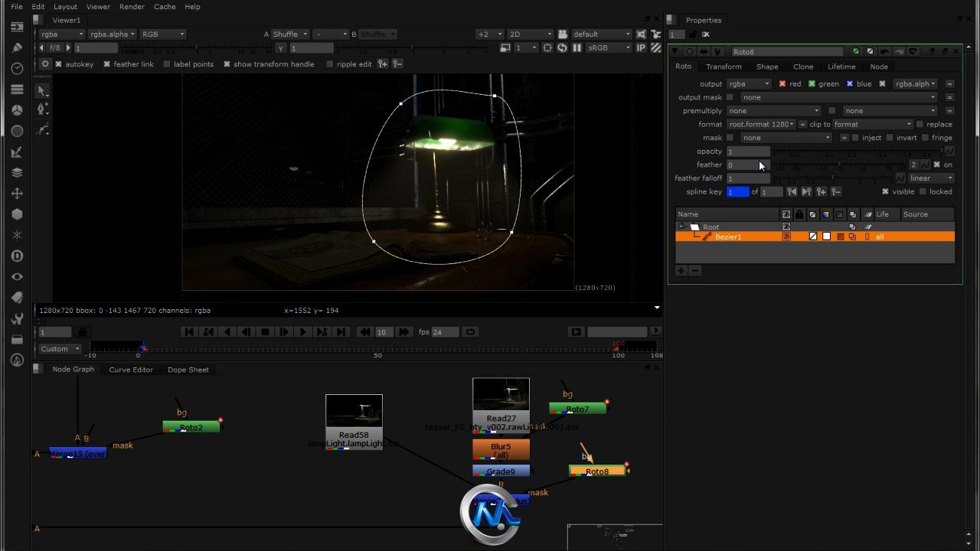The height and width of the screenshot is (551, 980).
Task: Play the timeline forward
Action: (303, 332)
